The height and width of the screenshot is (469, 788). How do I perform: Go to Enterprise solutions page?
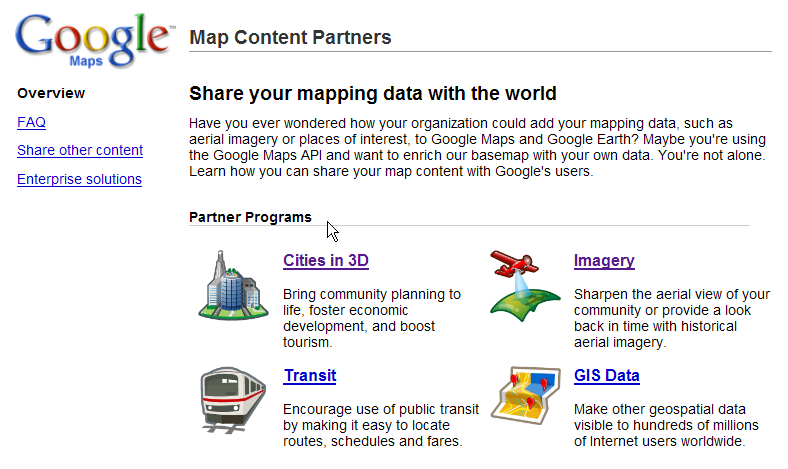click(79, 179)
